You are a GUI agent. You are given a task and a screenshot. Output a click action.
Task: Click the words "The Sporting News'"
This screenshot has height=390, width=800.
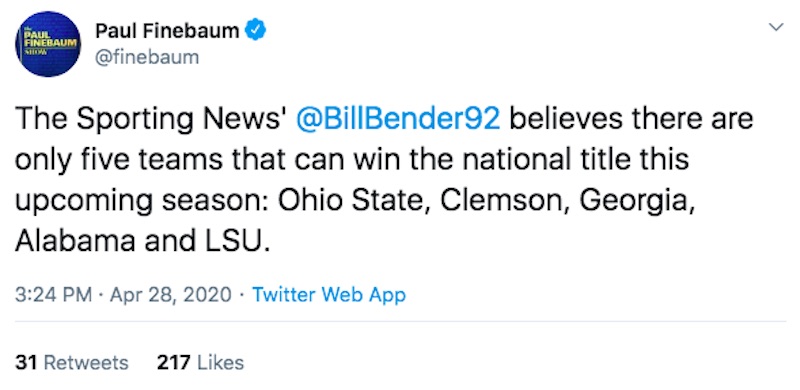coord(151,119)
